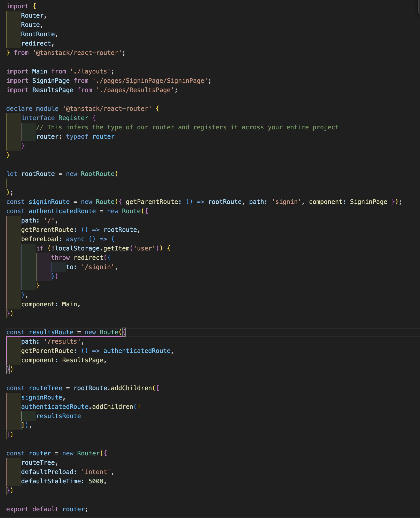Click the 'getItem' method call
Screen dimensions: 420x518
tap(116, 248)
